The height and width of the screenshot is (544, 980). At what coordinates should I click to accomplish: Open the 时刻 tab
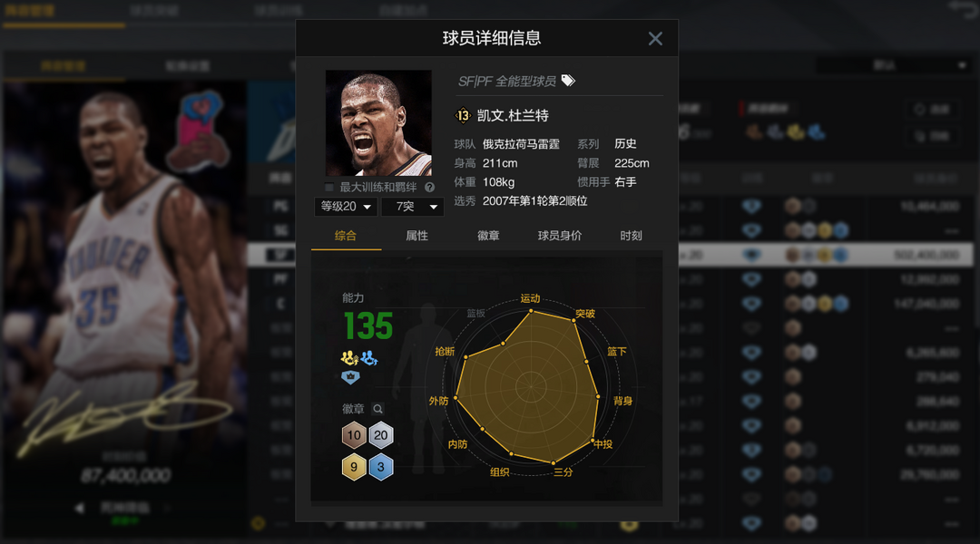pos(631,236)
